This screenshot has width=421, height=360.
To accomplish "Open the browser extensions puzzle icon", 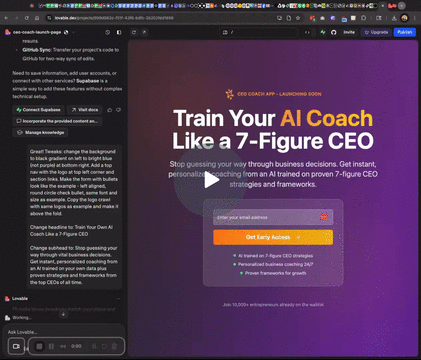I will (x=364, y=18).
